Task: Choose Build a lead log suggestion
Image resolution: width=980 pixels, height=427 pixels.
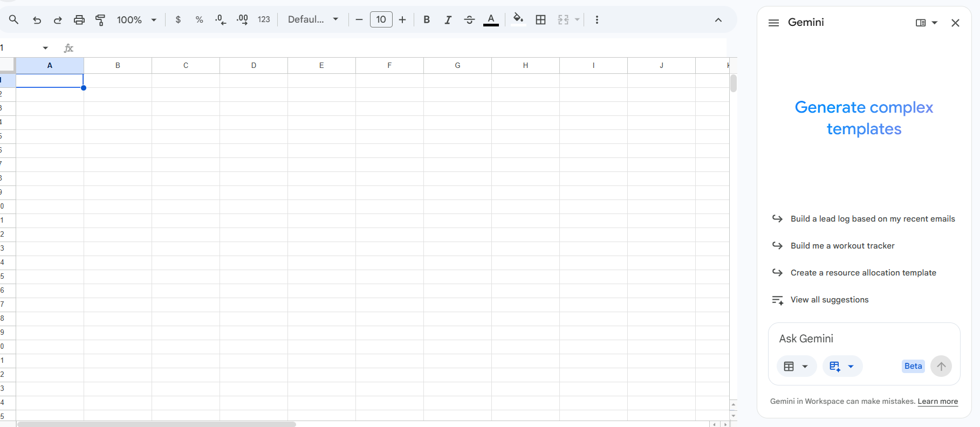Action: point(864,219)
